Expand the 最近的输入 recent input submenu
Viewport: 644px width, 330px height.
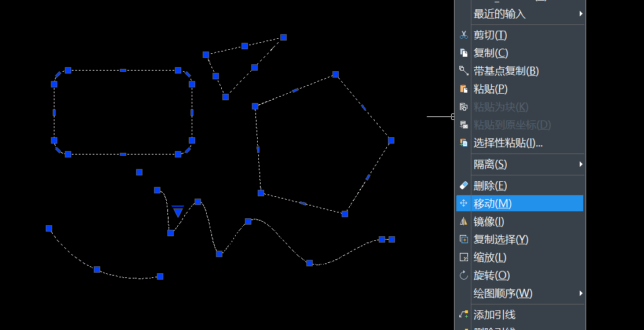click(x=520, y=14)
